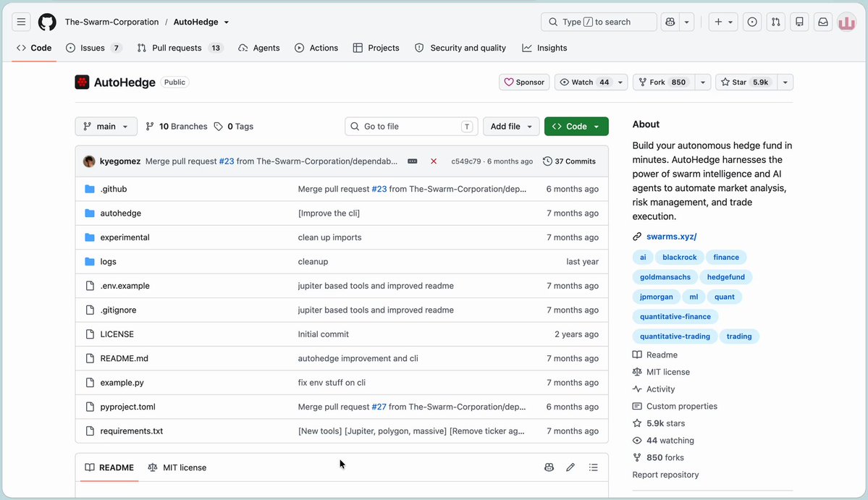The width and height of the screenshot is (868, 500).
Task: Open the green Code dropdown
Action: [576, 127]
